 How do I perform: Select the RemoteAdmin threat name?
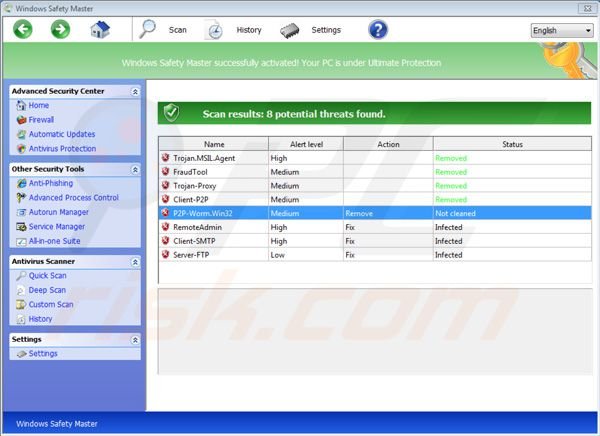point(197,227)
